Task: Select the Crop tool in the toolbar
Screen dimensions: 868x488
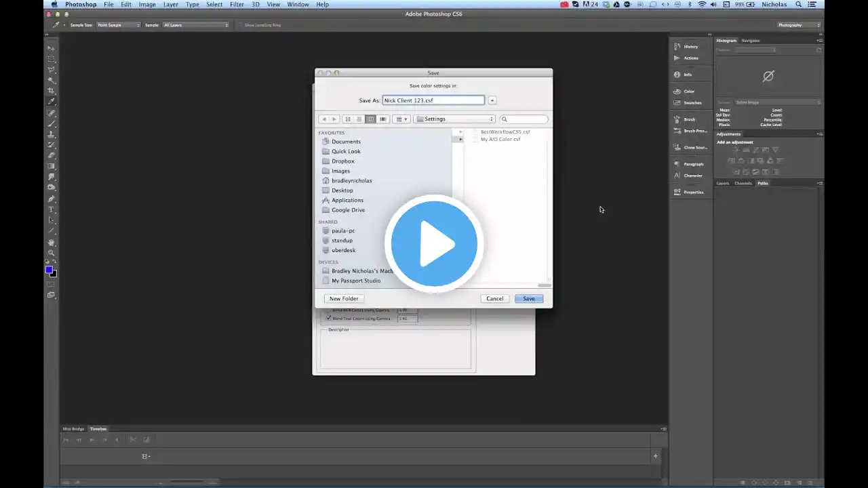Action: [x=51, y=91]
